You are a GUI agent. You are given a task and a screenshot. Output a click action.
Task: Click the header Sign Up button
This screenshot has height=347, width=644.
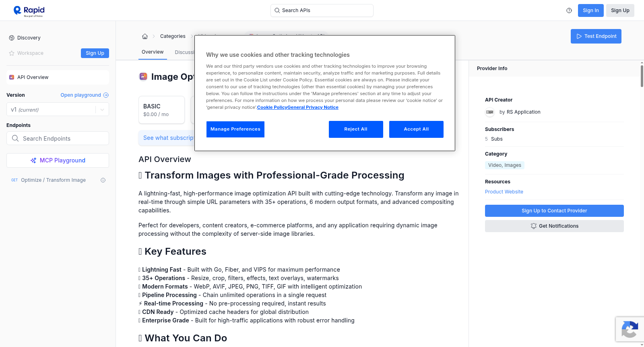[x=620, y=10]
